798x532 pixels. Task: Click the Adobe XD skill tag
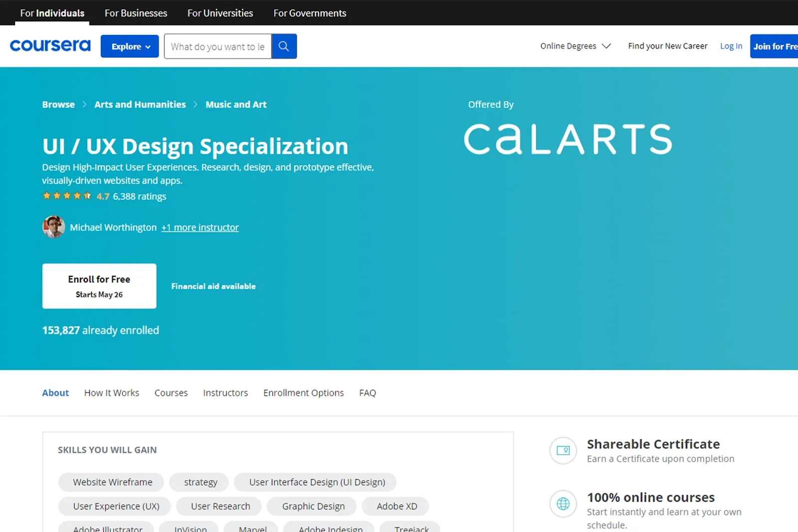click(x=396, y=506)
